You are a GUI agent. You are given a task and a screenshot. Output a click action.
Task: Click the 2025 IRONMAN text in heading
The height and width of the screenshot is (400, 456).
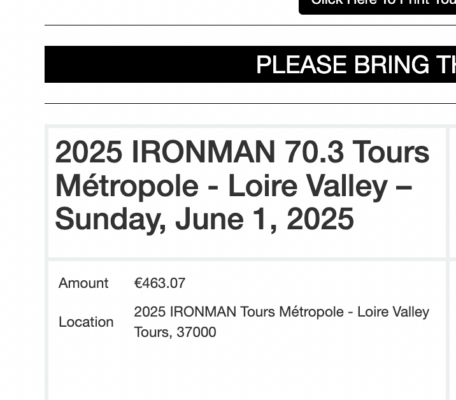[165, 152]
